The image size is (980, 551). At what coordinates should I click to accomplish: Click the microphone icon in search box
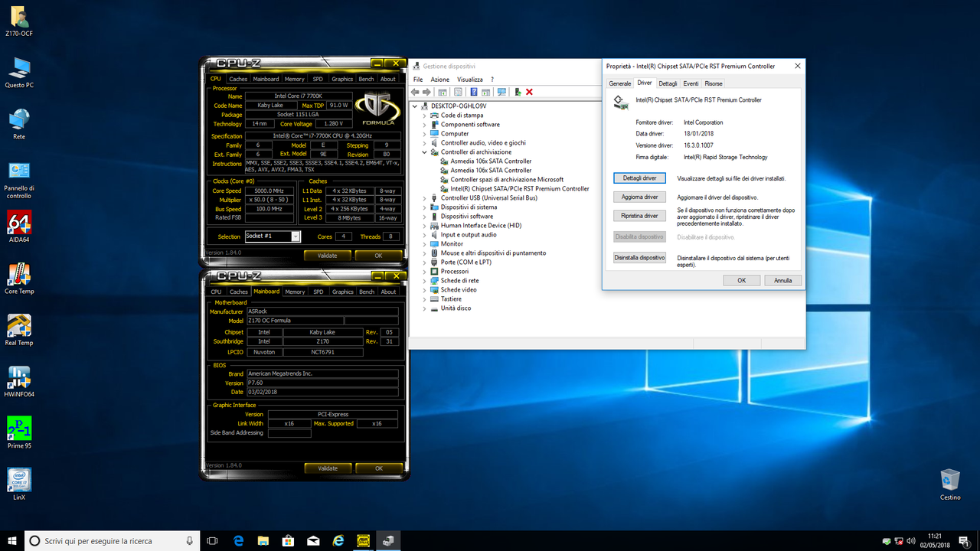[190, 540]
